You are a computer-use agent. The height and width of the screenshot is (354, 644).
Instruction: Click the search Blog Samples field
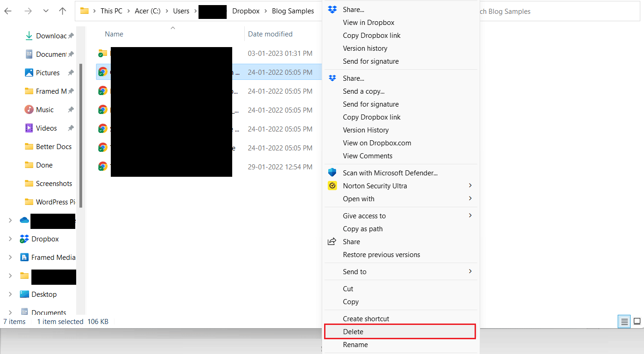(560, 11)
